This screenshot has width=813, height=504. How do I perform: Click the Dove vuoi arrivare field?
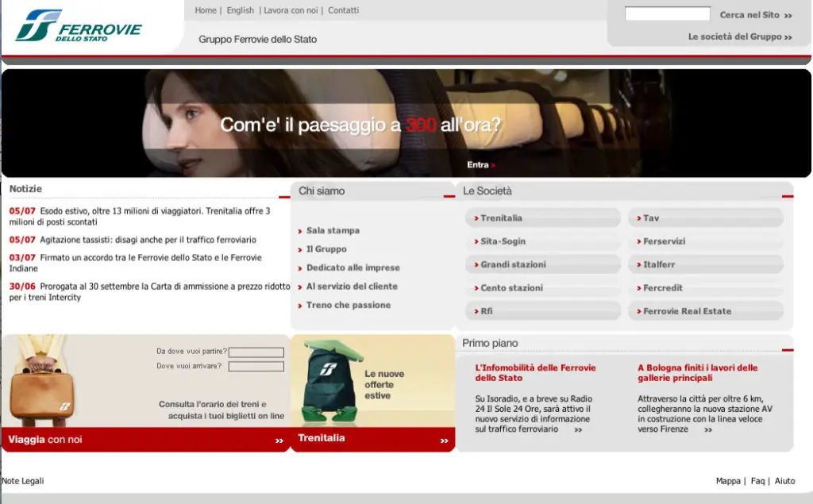pyautogui.click(x=256, y=367)
